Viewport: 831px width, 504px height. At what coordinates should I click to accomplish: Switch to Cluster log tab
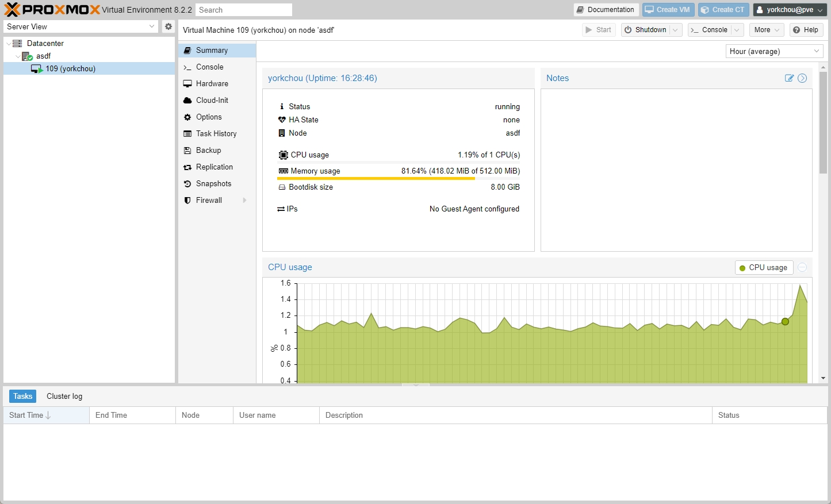pos(64,397)
